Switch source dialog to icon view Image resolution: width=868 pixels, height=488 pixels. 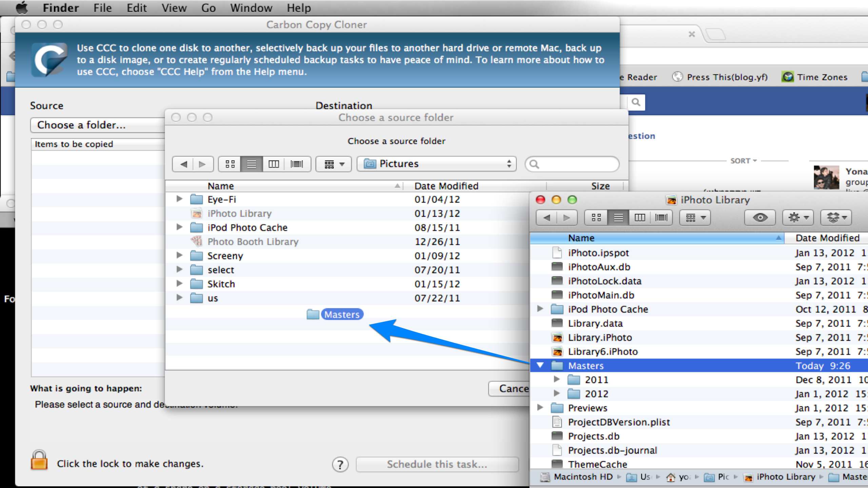pyautogui.click(x=230, y=164)
